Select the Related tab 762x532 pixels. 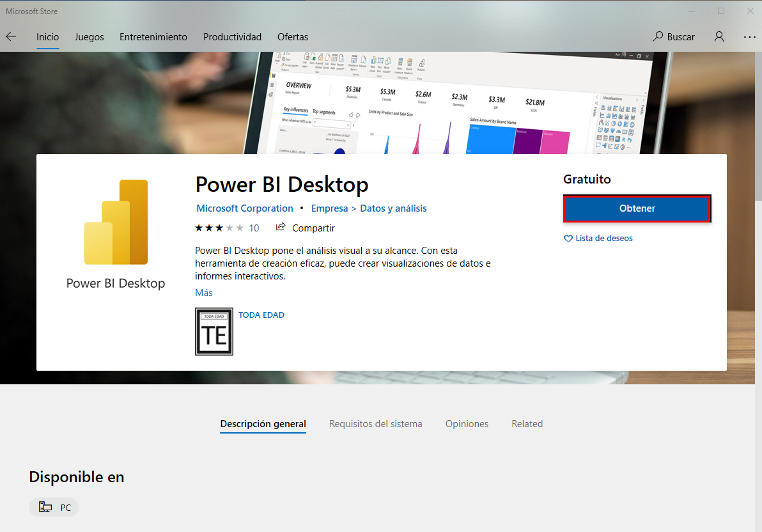[x=527, y=423]
